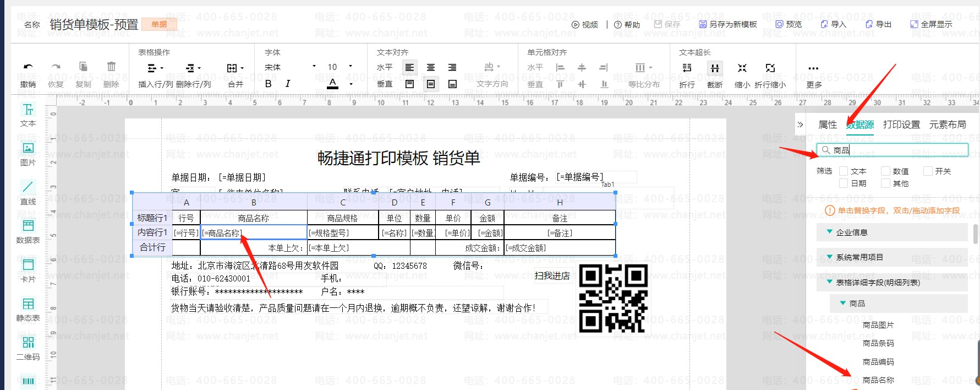The image size is (980, 390).
Task: Click the 预览 preview button
Action: pos(789,24)
